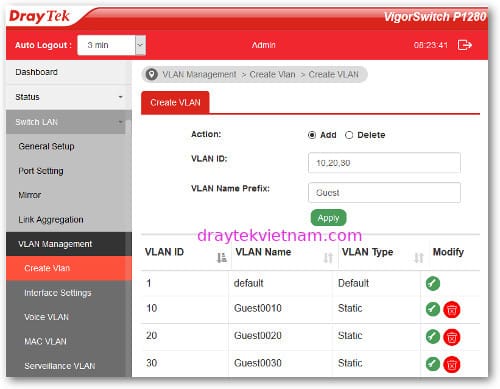The height and width of the screenshot is (389, 500).
Task: Delete VLAN 20 Guest0020 entry
Action: click(452, 337)
